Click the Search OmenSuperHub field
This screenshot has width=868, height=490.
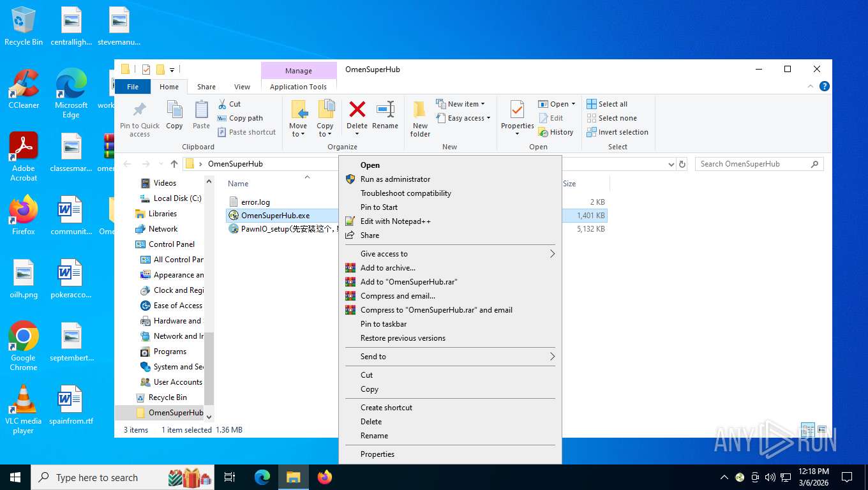tap(759, 164)
